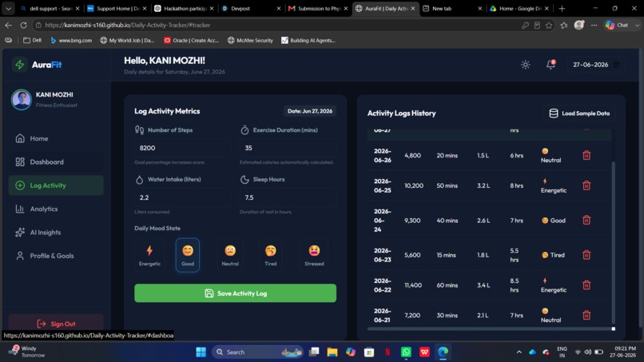Show hidden system tray icons
Viewport: 644px width, 362px height.
(x=519, y=352)
